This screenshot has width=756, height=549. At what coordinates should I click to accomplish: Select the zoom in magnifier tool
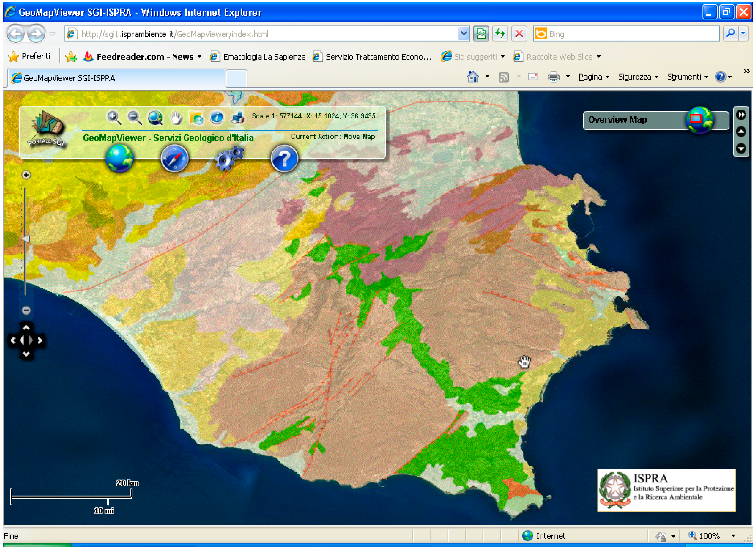(x=114, y=118)
